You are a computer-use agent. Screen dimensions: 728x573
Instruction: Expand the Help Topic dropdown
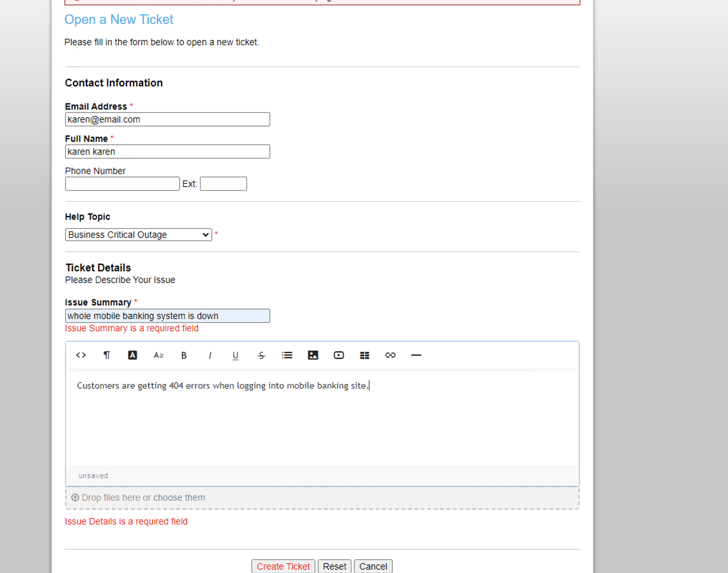coord(138,235)
